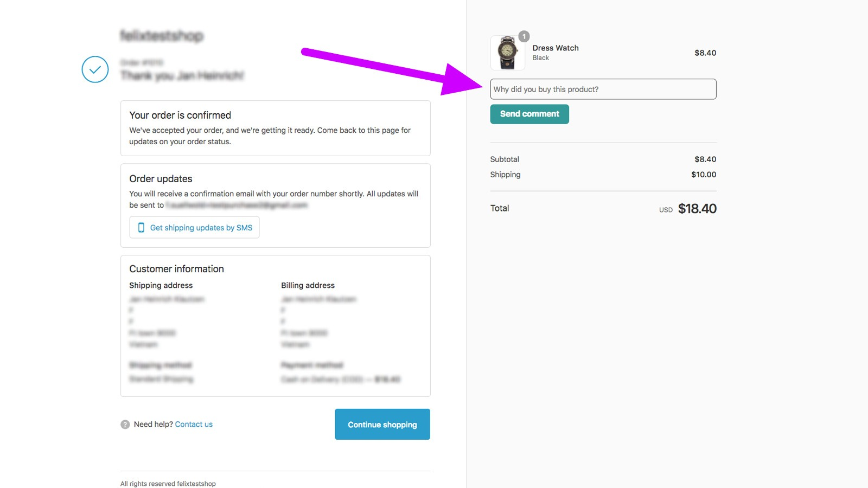Image resolution: width=868 pixels, height=488 pixels.
Task: Click the 'Customer information' heading
Action: click(176, 269)
